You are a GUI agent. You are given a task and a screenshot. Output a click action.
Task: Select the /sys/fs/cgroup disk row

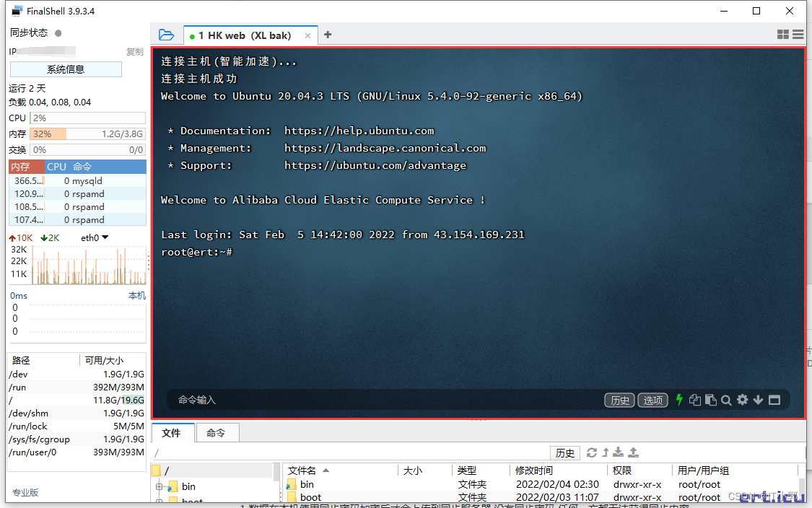click(77, 439)
